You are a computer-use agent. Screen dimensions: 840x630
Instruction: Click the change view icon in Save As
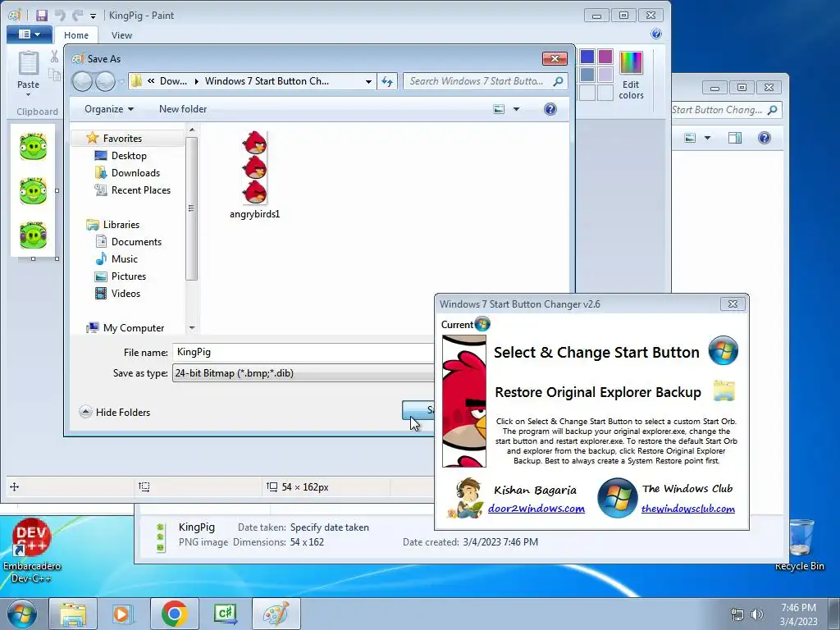(499, 109)
